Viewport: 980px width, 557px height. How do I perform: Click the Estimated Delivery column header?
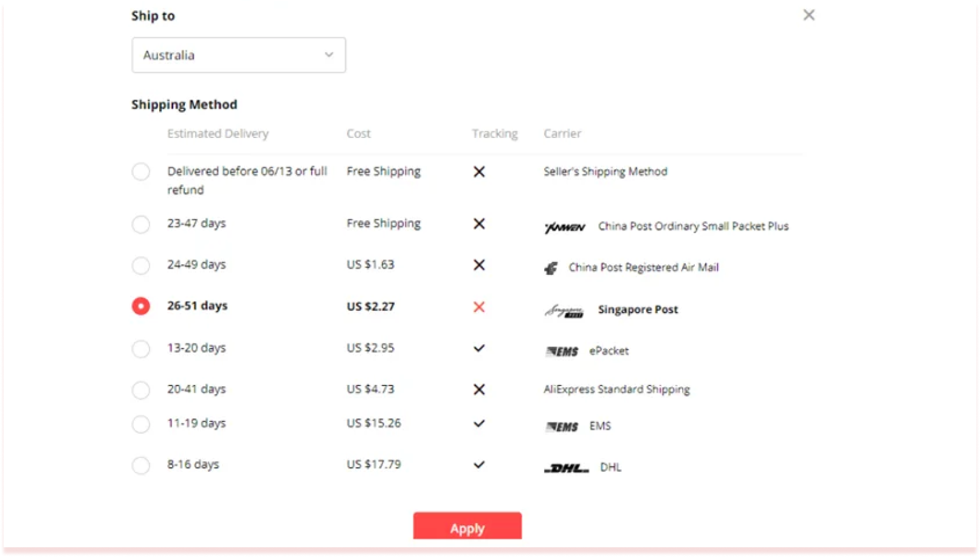(218, 134)
